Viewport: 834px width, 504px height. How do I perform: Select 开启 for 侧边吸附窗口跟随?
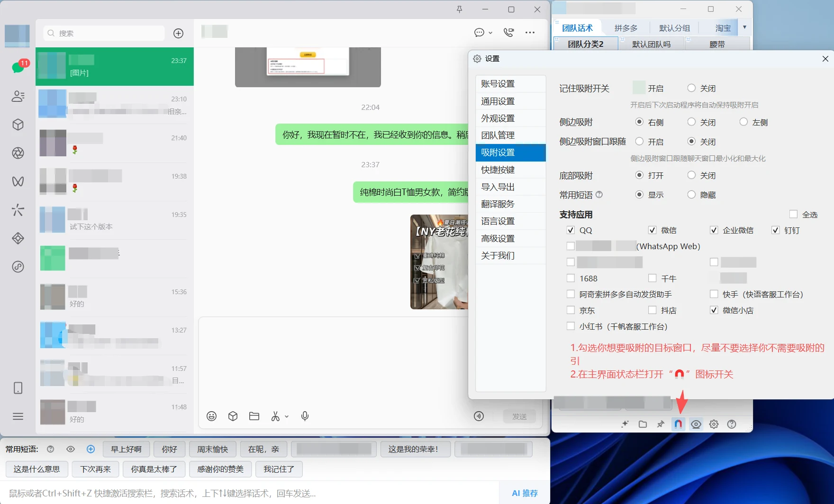(x=639, y=142)
